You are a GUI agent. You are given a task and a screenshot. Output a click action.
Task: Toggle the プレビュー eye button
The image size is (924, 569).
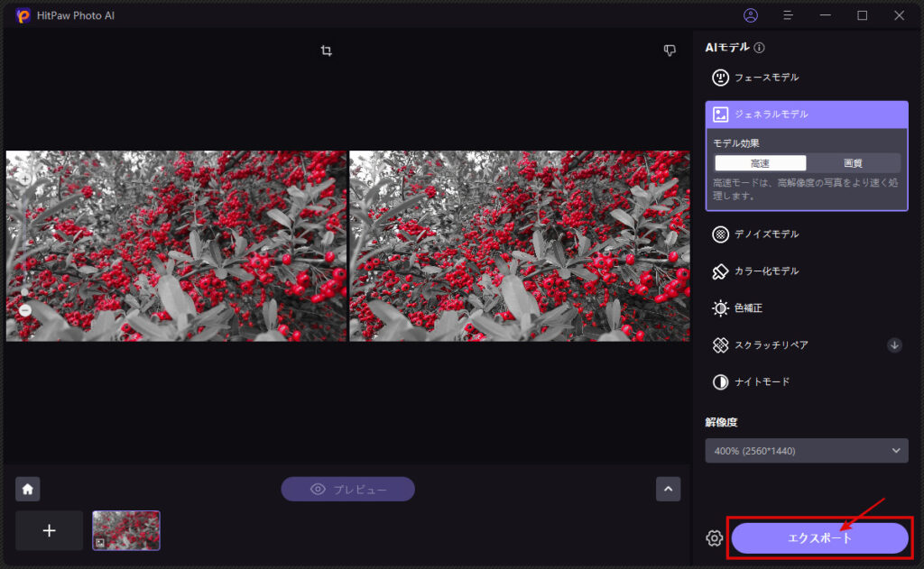click(x=347, y=490)
